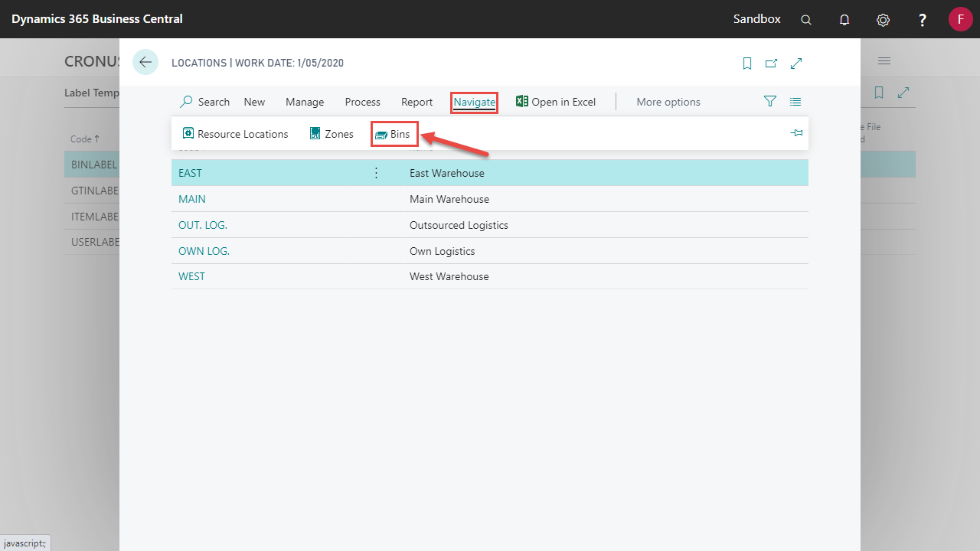Select Outsourced Logistics name cell
Screen dimensions: 980x551
pos(459,225)
